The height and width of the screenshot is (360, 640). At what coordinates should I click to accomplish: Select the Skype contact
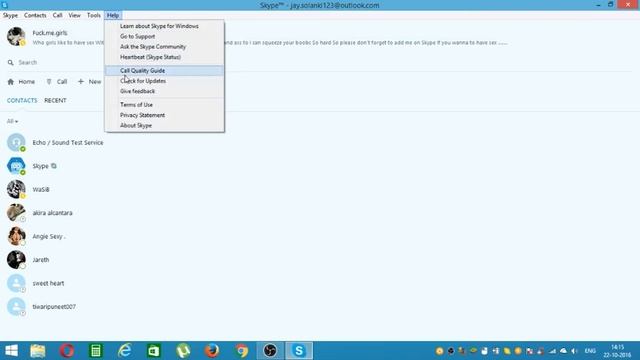(x=40, y=166)
